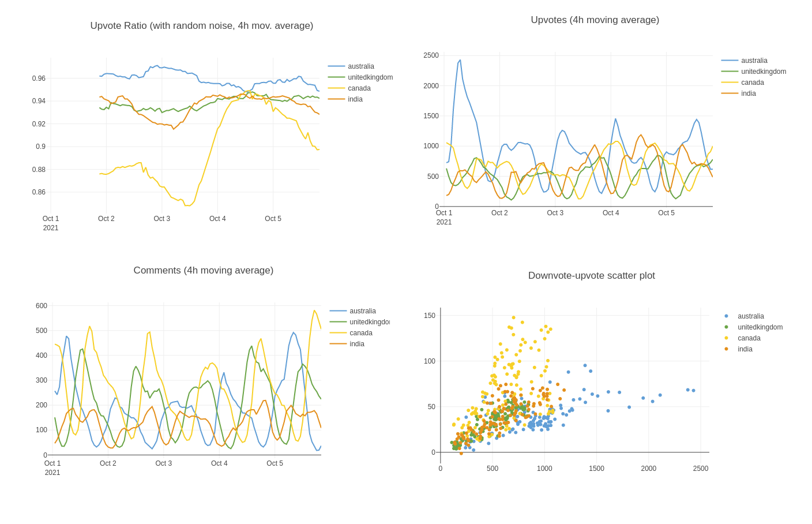Click Oct 5 x-axis label on Upvotes chart
The image size is (812, 524).
666,213
